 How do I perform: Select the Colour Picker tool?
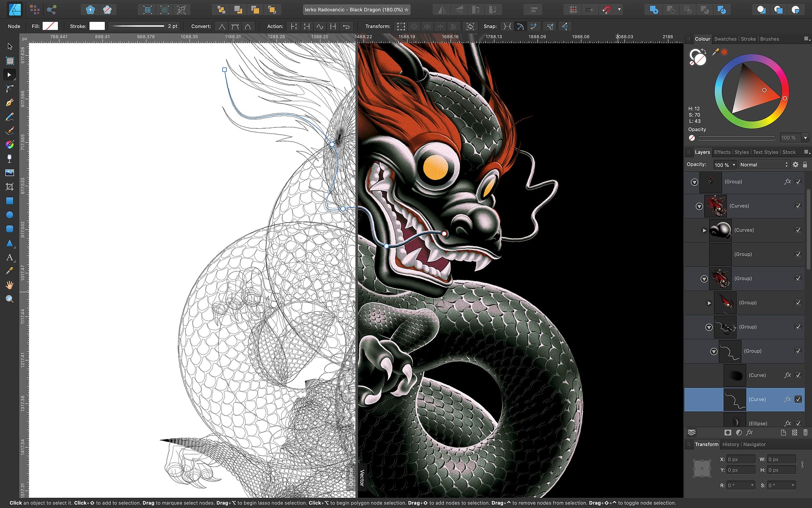click(x=9, y=271)
